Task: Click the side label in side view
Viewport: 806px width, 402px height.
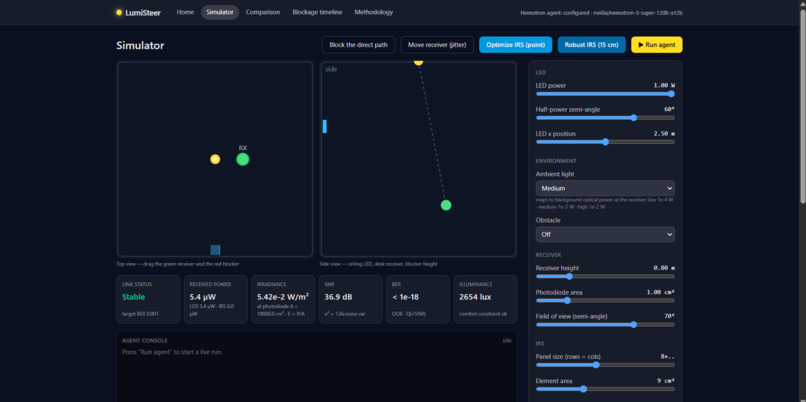Action: point(331,69)
